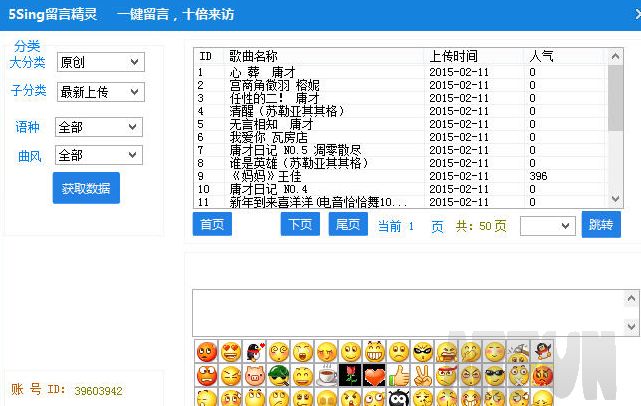Open the page number jump dropdown

click(548, 226)
